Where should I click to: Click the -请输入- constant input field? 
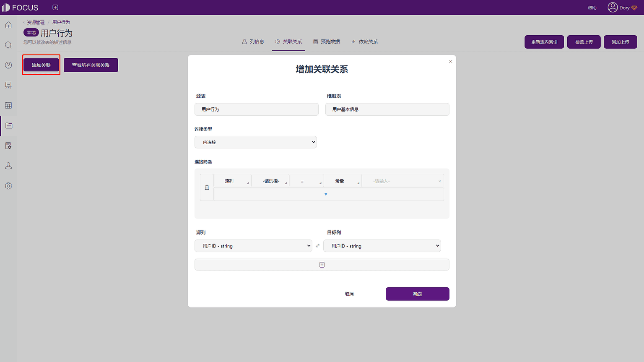click(399, 181)
